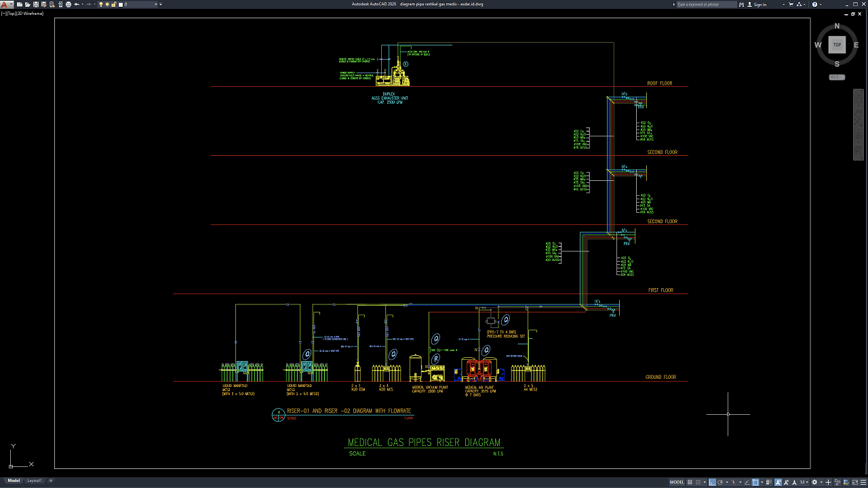Toggle Ortho mode in status bar

(712, 482)
